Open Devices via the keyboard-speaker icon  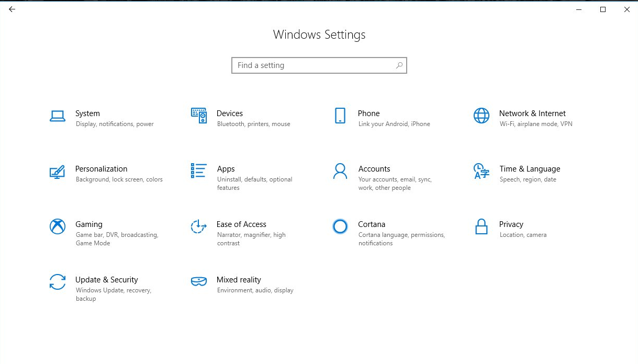(199, 116)
